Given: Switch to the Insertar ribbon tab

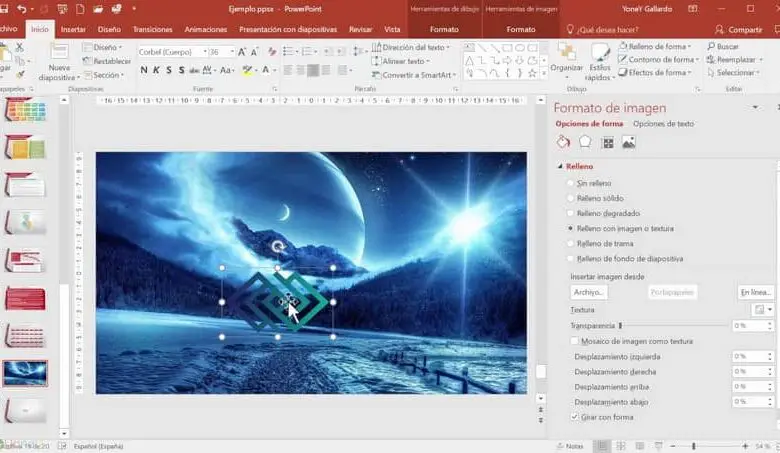Looking at the screenshot, I should tap(73, 30).
